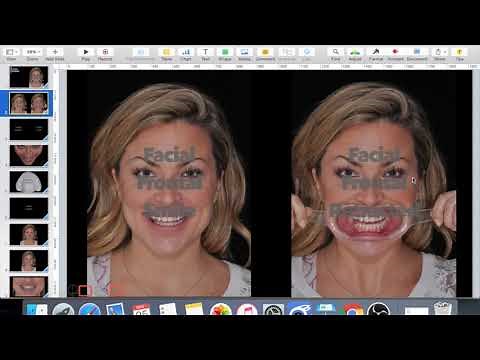Viewport: 480px width, 360px height.
Task: Open iTunes music icon in dock
Action: pyautogui.click(x=247, y=310)
